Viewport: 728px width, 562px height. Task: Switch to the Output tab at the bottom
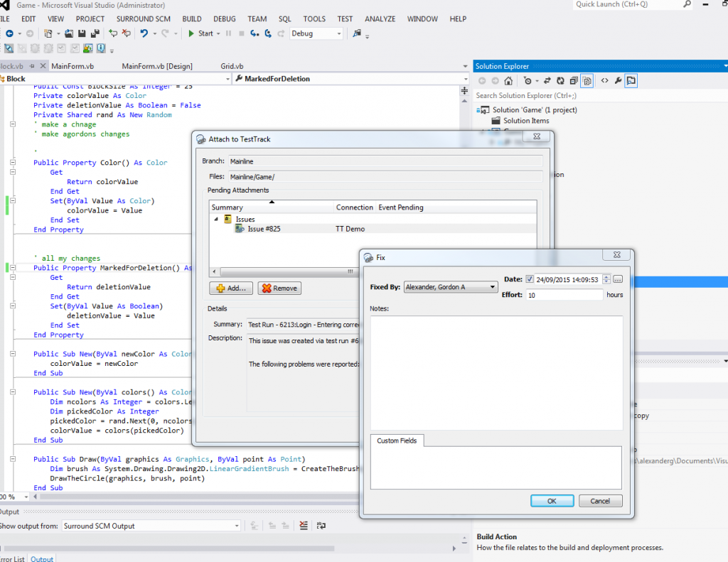tap(42, 558)
